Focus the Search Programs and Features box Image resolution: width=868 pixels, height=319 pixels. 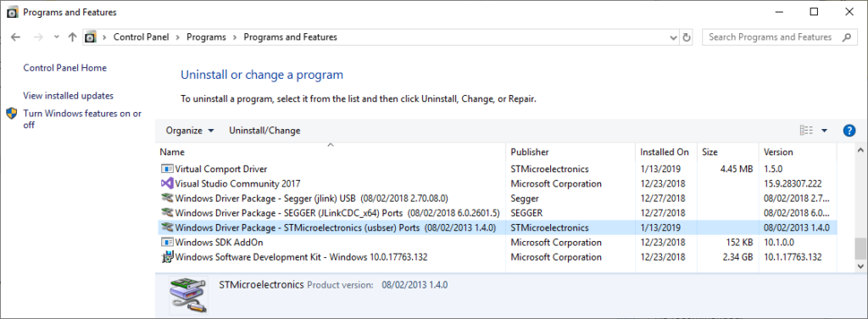tap(780, 37)
